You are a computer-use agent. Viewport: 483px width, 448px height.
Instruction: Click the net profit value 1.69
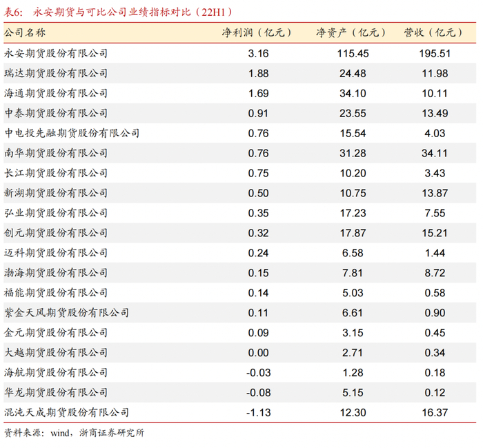[259, 94]
